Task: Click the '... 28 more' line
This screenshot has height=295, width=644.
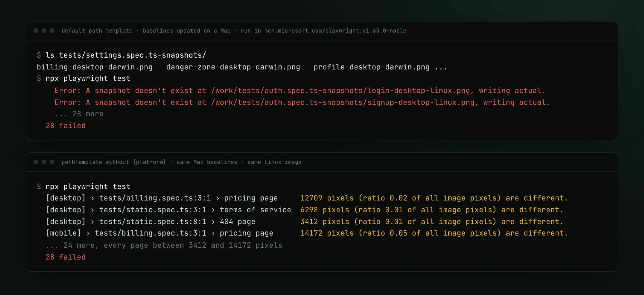Action: point(79,114)
